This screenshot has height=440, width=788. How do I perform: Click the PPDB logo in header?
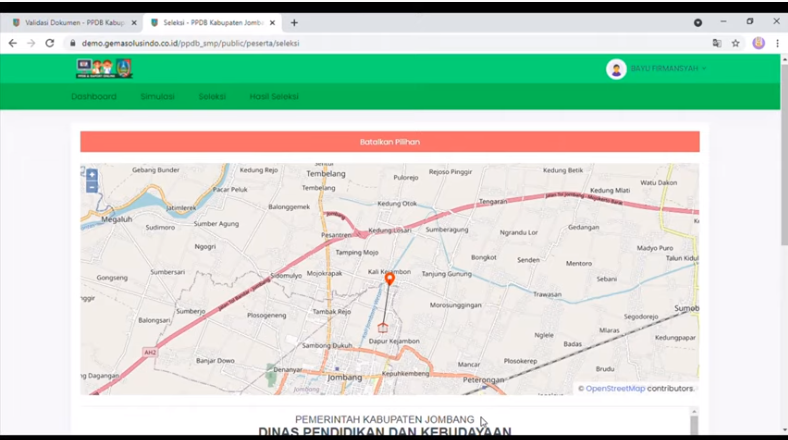104,69
